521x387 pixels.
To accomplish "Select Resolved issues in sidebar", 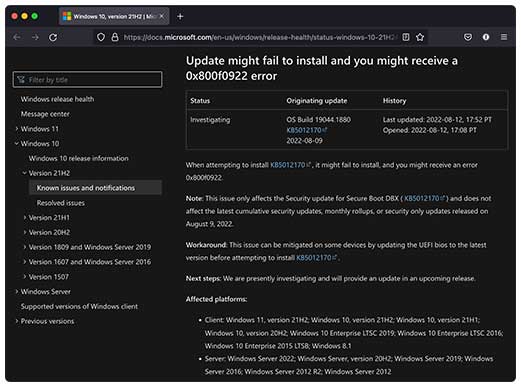I will pyautogui.click(x=60, y=203).
